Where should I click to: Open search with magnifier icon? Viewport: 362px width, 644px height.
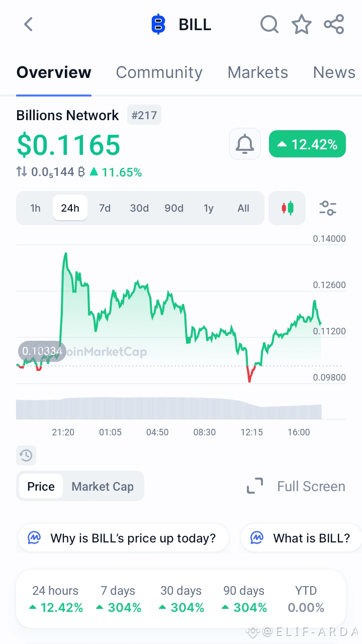(269, 24)
